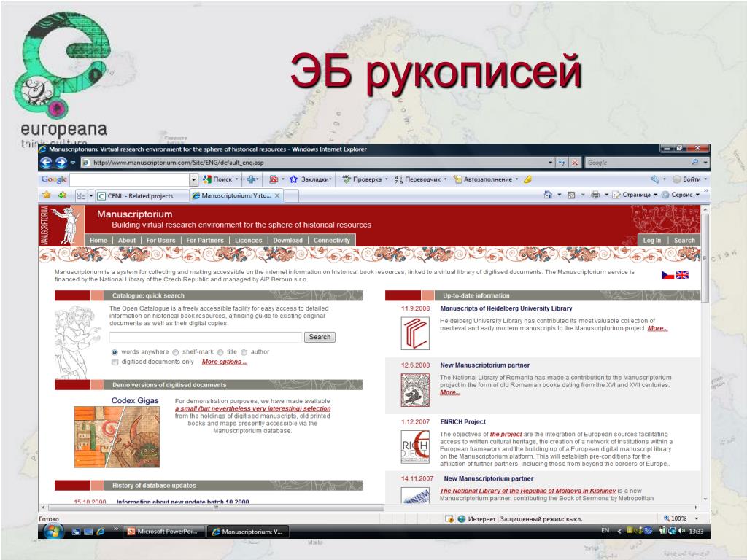This screenshot has width=747, height=560.
Task: Click the Search link in the site header
Action: click(x=684, y=241)
